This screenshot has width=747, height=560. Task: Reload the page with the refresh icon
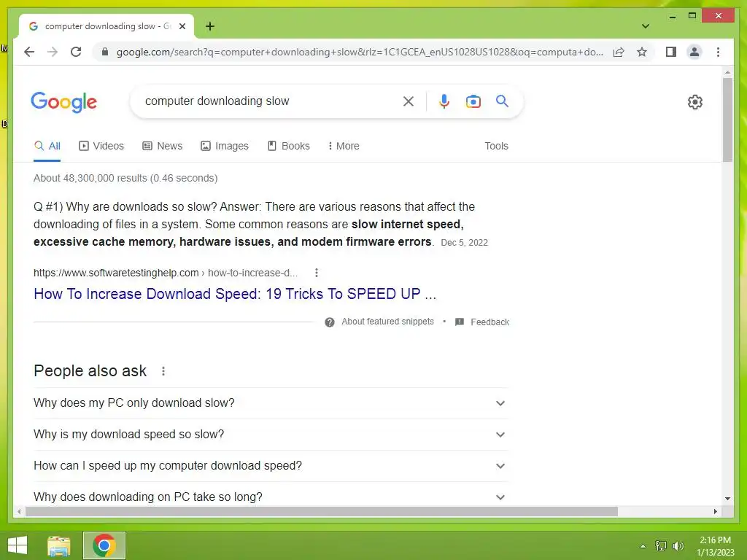[x=76, y=52]
